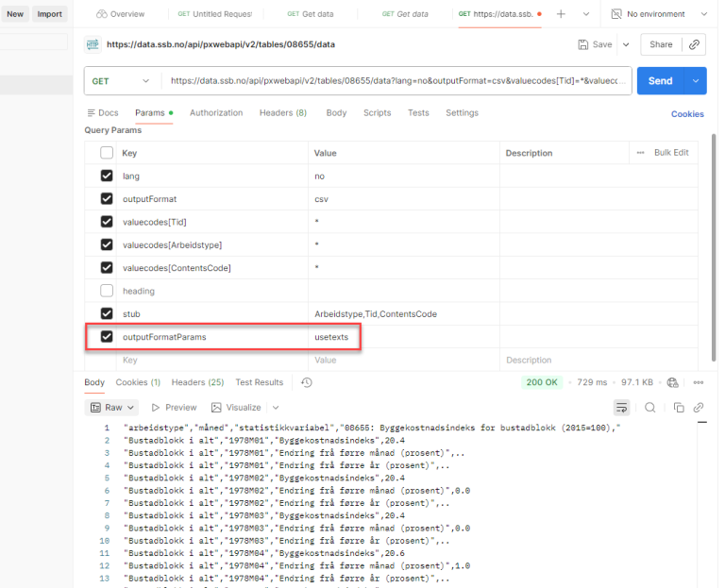Enable the heading query parameter checkbox

coord(107,291)
